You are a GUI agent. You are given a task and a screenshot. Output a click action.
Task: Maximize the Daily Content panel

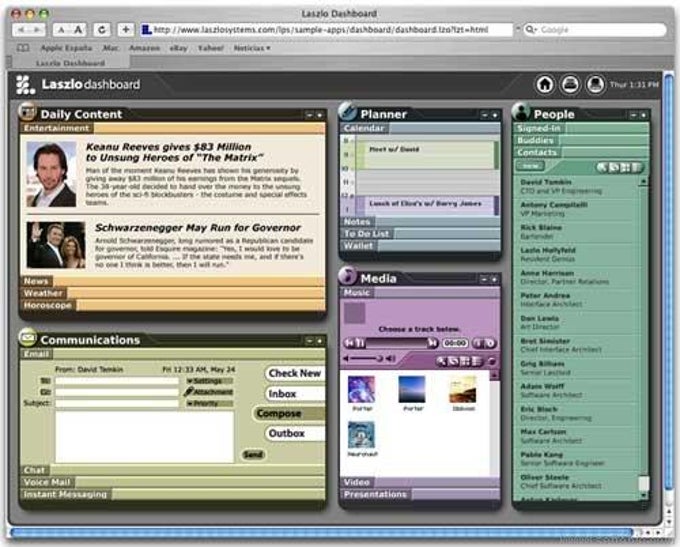click(320, 115)
